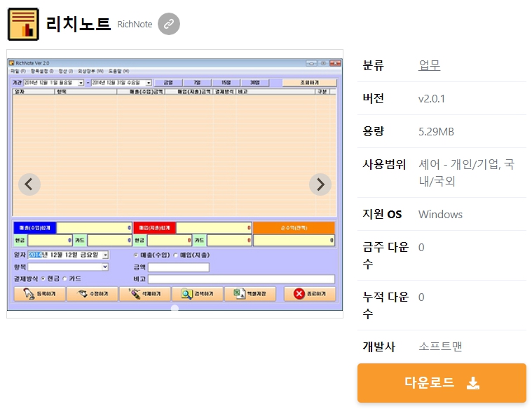The width and height of the screenshot is (532, 409).
Task: Select the 매입(지출) radio button
Action: click(176, 255)
